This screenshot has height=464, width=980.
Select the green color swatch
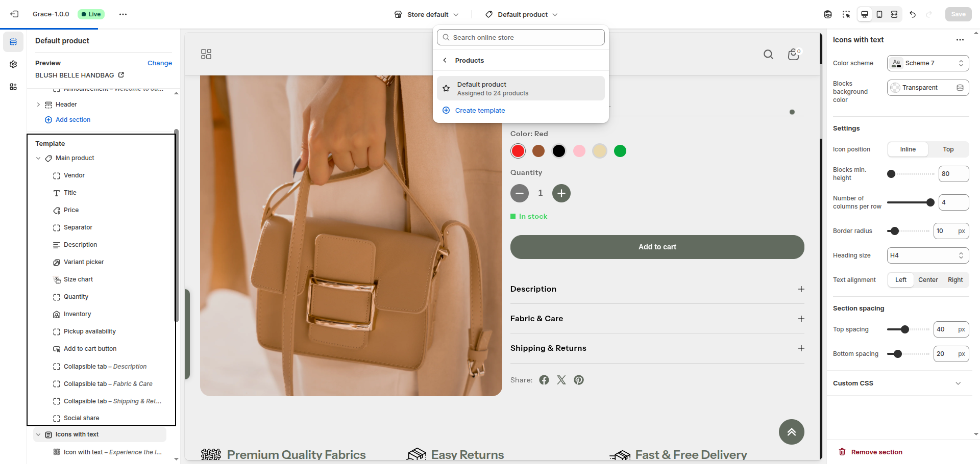pyautogui.click(x=620, y=151)
